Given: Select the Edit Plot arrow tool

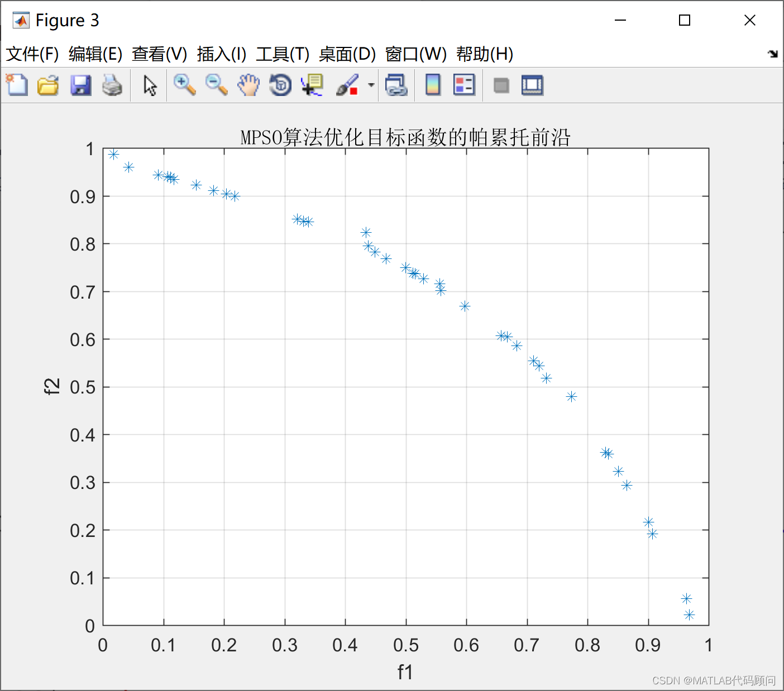Looking at the screenshot, I should (x=150, y=85).
